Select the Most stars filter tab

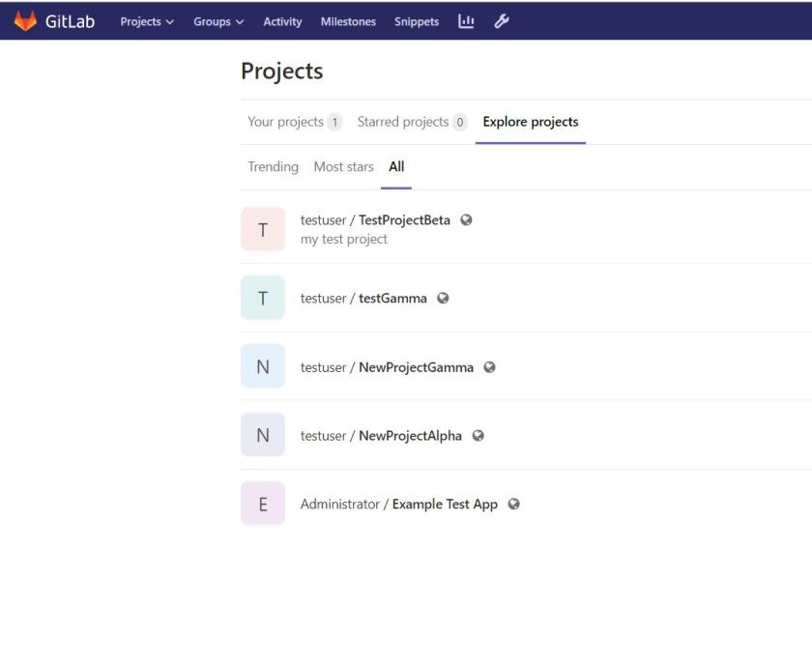343,166
